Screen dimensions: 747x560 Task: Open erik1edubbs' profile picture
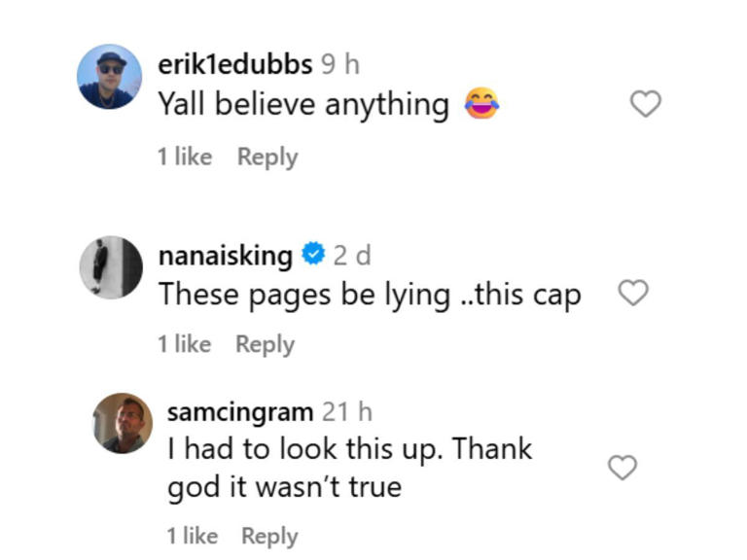click(110, 77)
